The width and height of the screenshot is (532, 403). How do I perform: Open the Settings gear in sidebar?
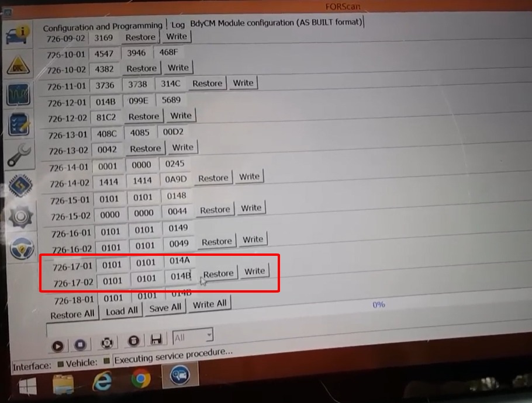pyautogui.click(x=21, y=217)
